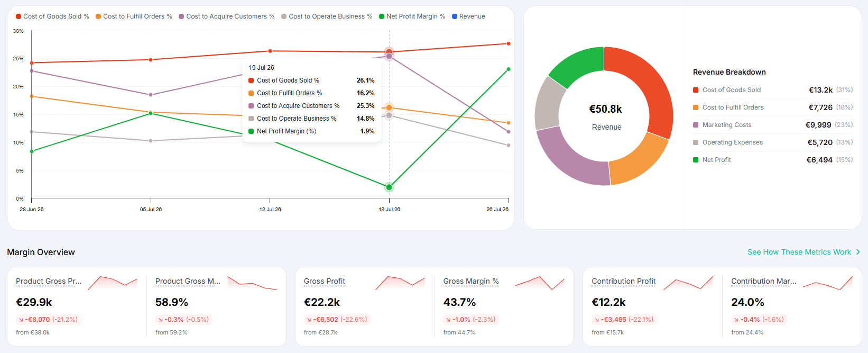The height and width of the screenshot is (353, 868).
Task: Click green Net Profit Margin point at 19 Jul 26
Action: 389,187
